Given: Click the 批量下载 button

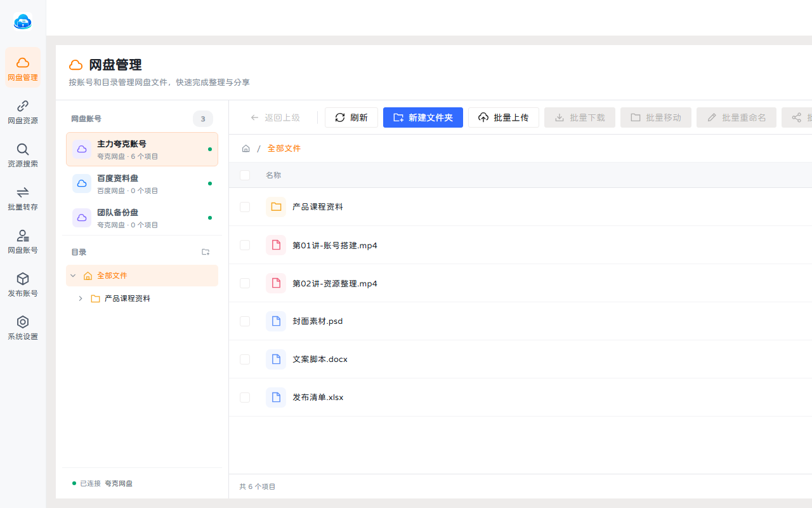Looking at the screenshot, I should (x=580, y=117).
